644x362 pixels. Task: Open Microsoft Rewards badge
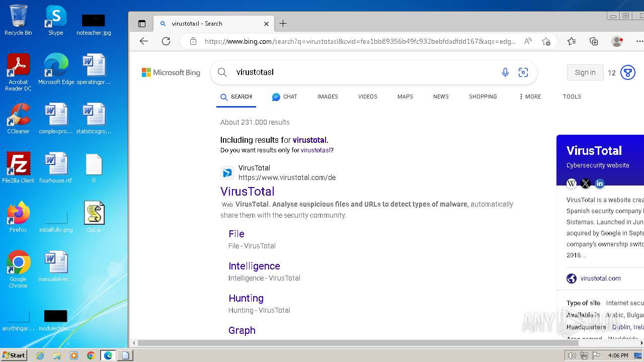pyautogui.click(x=627, y=72)
